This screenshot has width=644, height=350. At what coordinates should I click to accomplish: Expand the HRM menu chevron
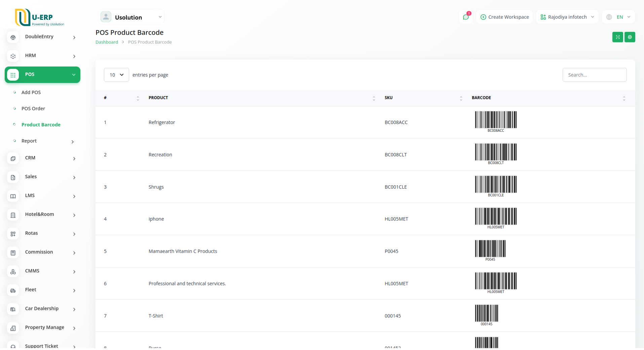74,56
